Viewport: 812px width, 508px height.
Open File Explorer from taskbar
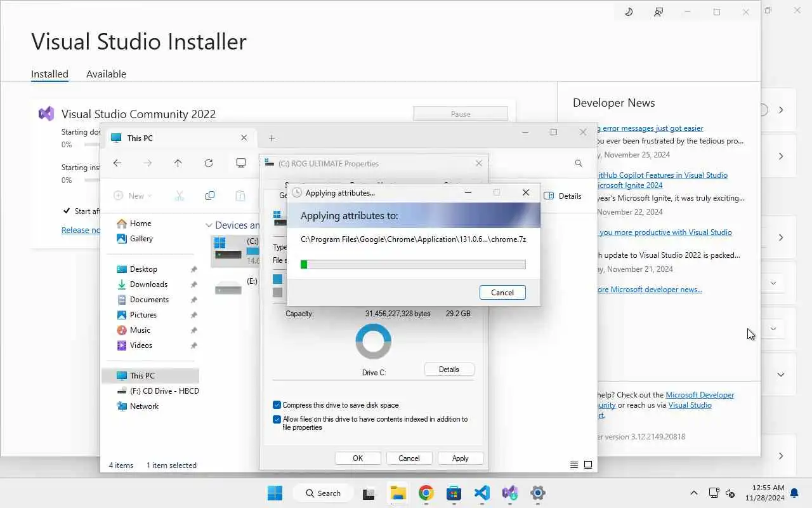click(398, 493)
